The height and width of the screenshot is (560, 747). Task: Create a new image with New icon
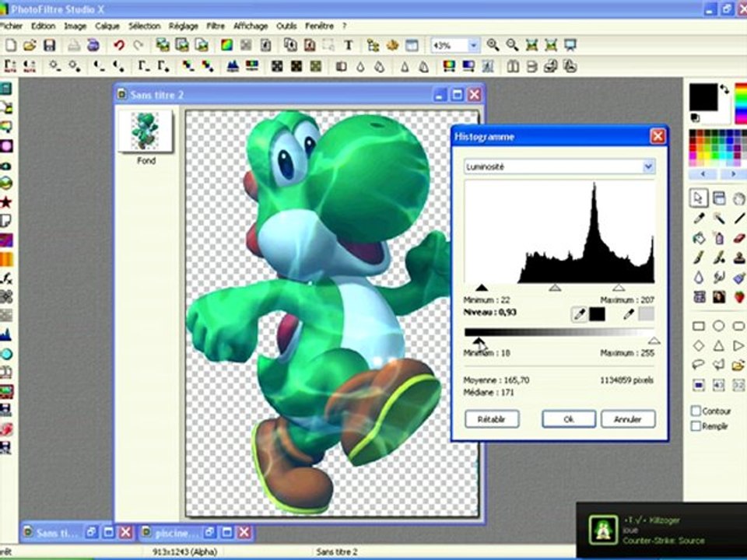[x=10, y=45]
